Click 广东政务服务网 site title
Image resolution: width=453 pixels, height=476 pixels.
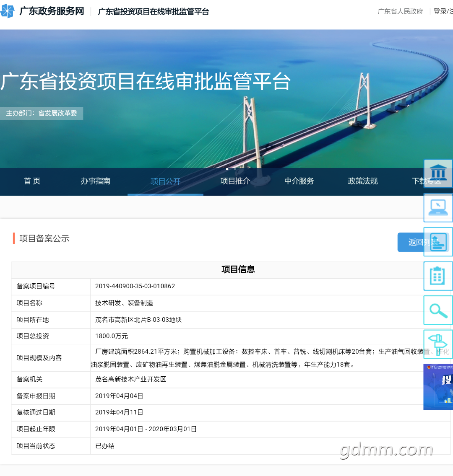coord(52,11)
